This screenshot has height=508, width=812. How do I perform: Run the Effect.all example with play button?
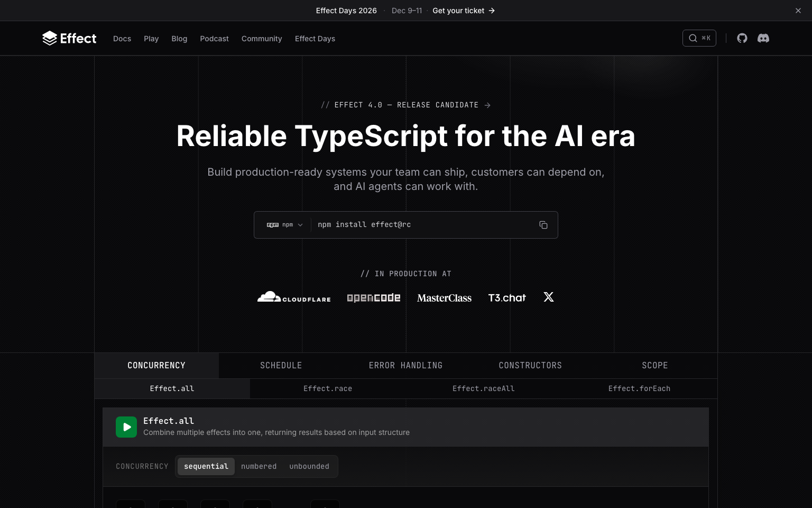point(126,427)
